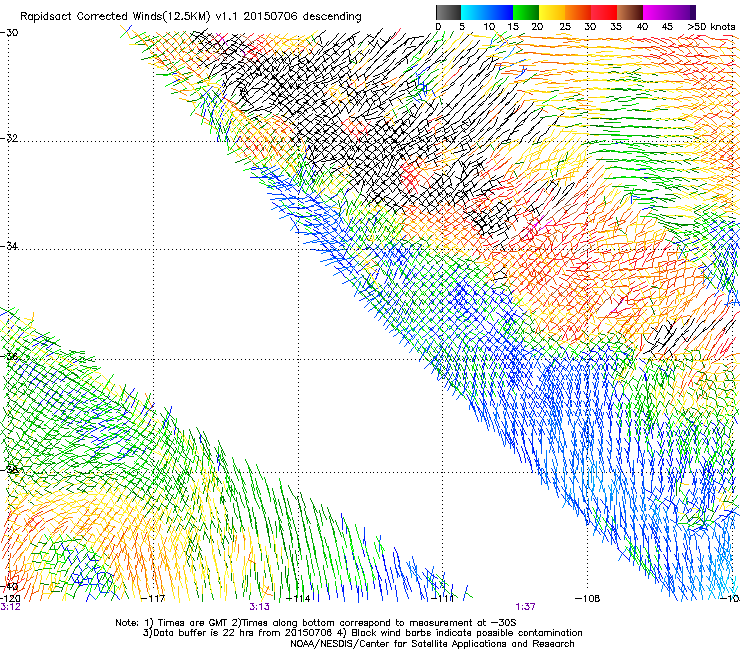
Task: Click the -120 longitude axis label
Action: click(x=10, y=599)
